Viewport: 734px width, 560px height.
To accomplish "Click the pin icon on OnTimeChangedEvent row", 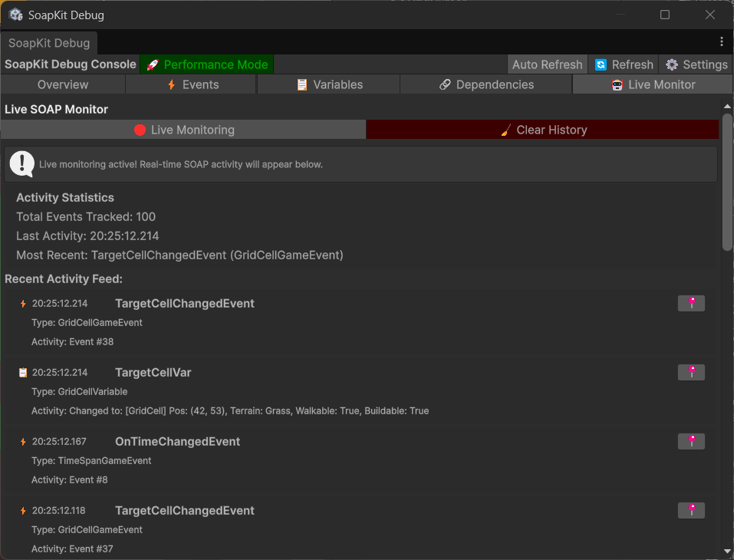I will (690, 441).
